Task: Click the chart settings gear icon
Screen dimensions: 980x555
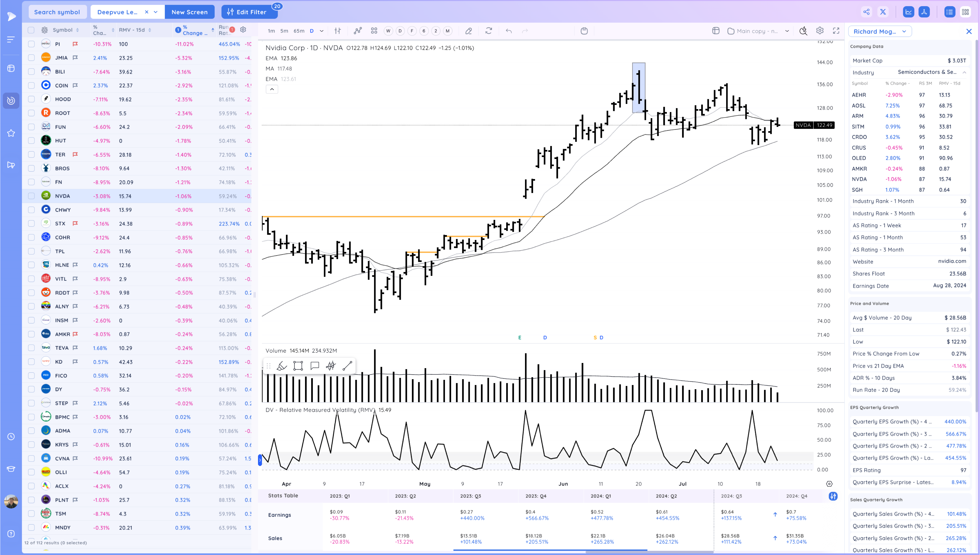Action: pyautogui.click(x=820, y=31)
